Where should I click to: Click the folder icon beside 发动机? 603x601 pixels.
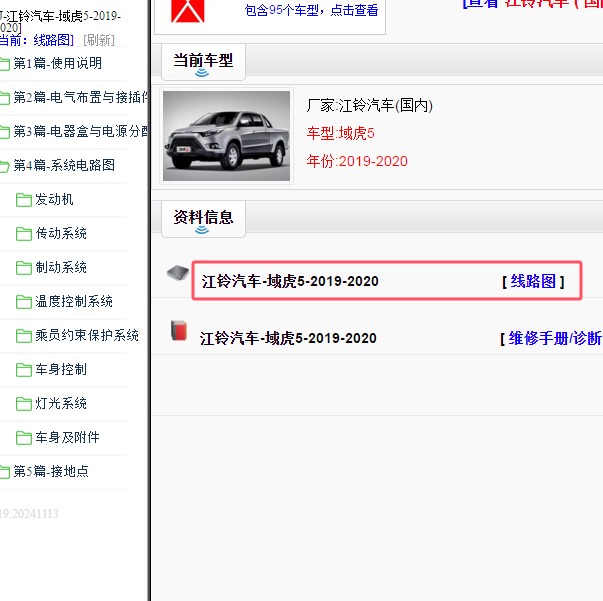24,200
